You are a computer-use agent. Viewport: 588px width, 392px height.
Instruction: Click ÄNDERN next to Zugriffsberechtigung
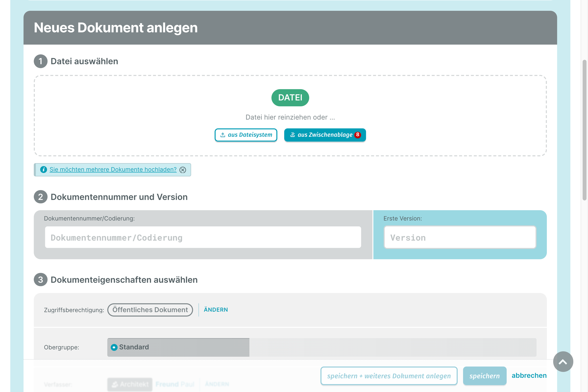coord(216,310)
